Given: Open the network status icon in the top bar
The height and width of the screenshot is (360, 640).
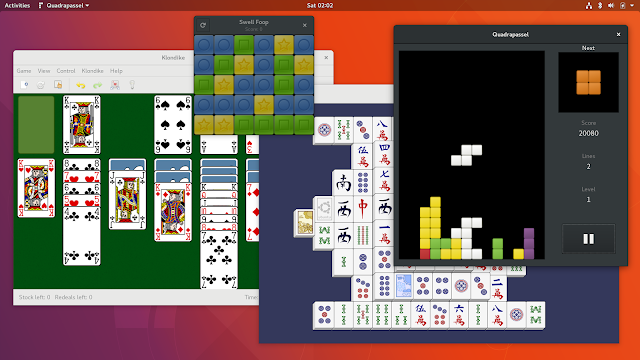Looking at the screenshot, I should tap(589, 5).
